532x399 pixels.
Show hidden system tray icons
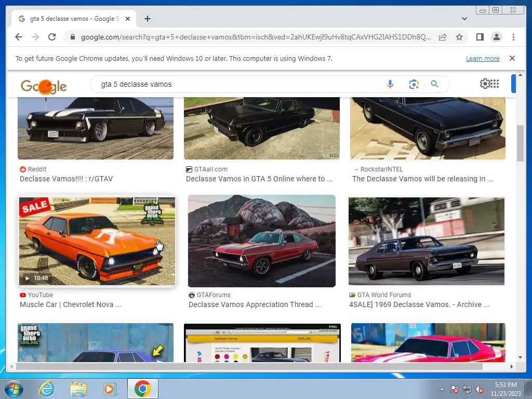tap(442, 389)
